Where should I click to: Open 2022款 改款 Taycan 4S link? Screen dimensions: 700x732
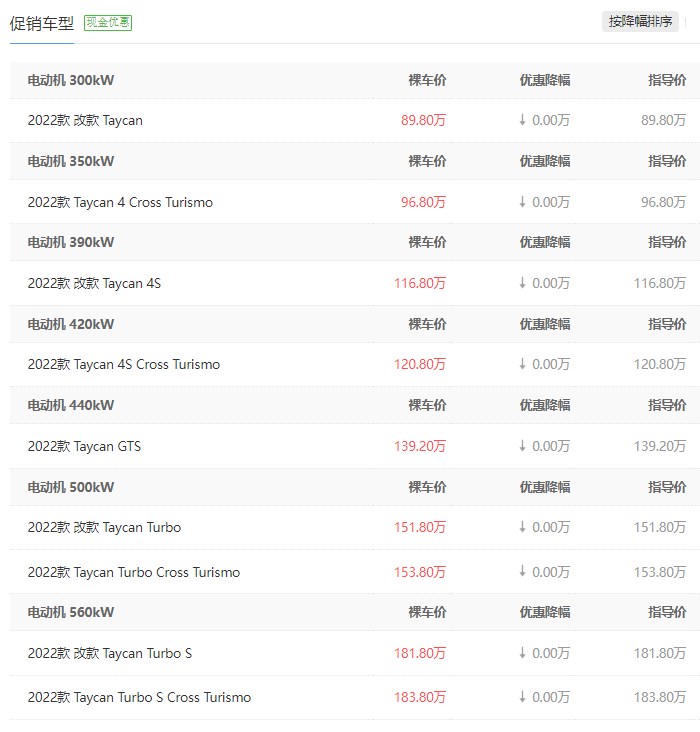click(x=94, y=283)
